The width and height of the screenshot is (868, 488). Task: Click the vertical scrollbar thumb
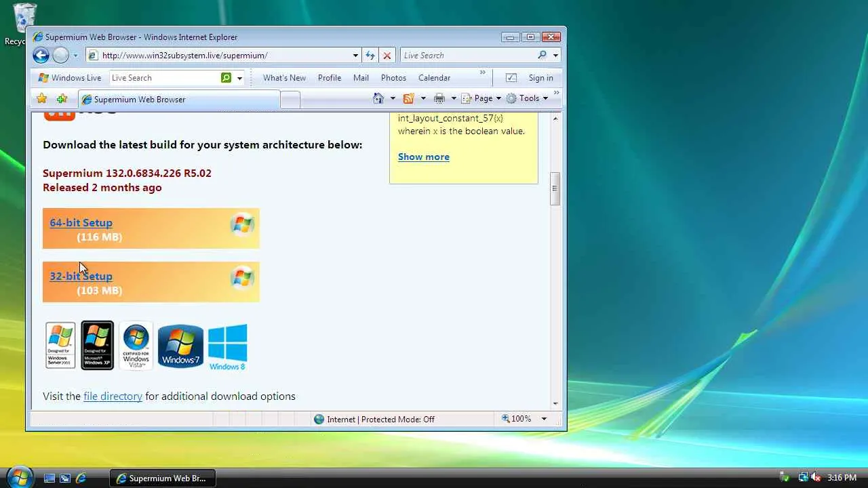coord(555,188)
